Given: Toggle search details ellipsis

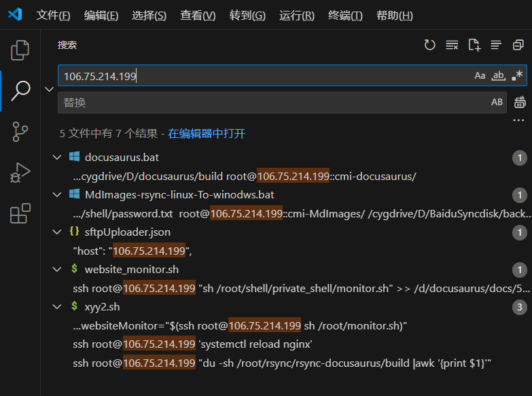Looking at the screenshot, I should coord(518,120).
